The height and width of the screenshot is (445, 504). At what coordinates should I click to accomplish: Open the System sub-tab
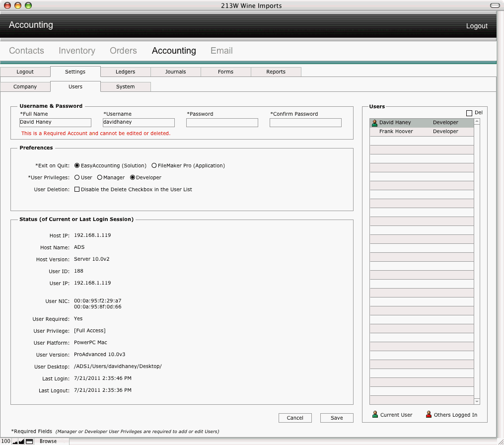tap(125, 86)
